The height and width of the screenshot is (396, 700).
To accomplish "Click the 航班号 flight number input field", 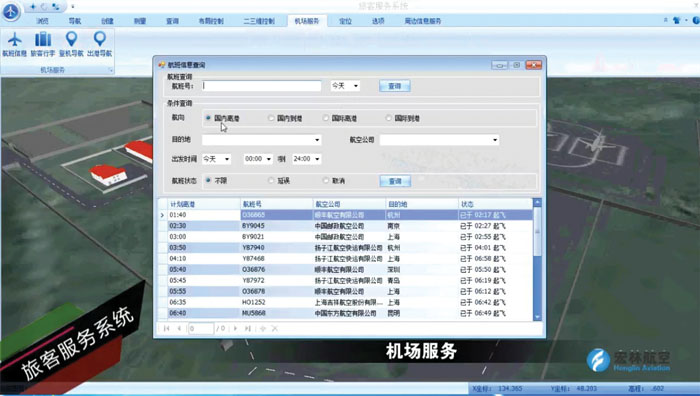I will click(x=261, y=86).
